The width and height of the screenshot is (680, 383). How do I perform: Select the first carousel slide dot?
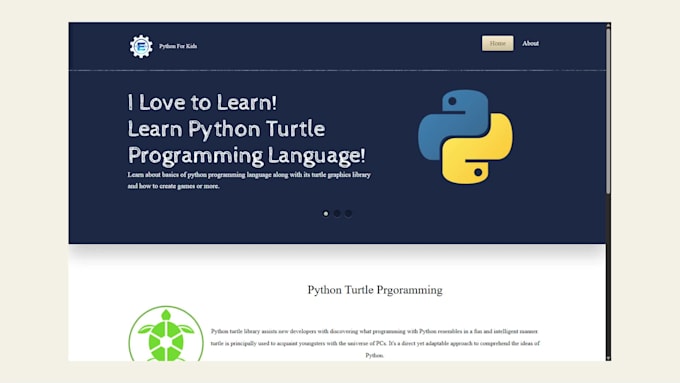point(326,213)
